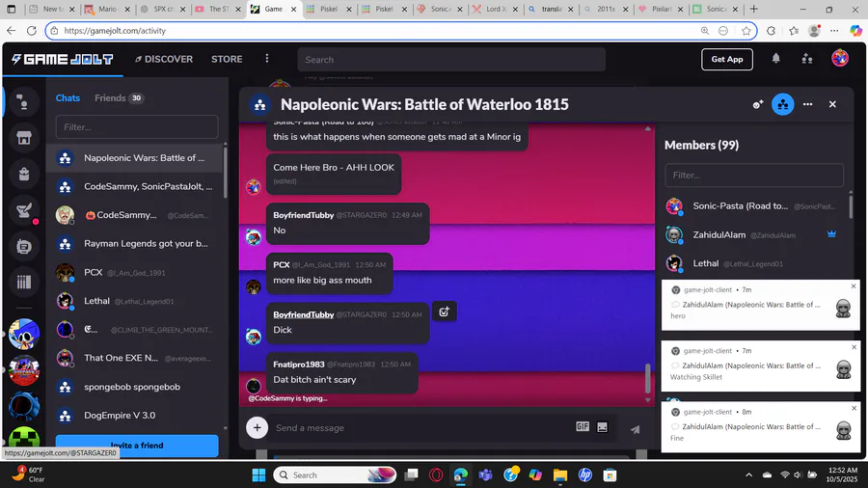Open Fnatipro1983's profile name link
The height and width of the screenshot is (488, 868).
tap(298, 364)
